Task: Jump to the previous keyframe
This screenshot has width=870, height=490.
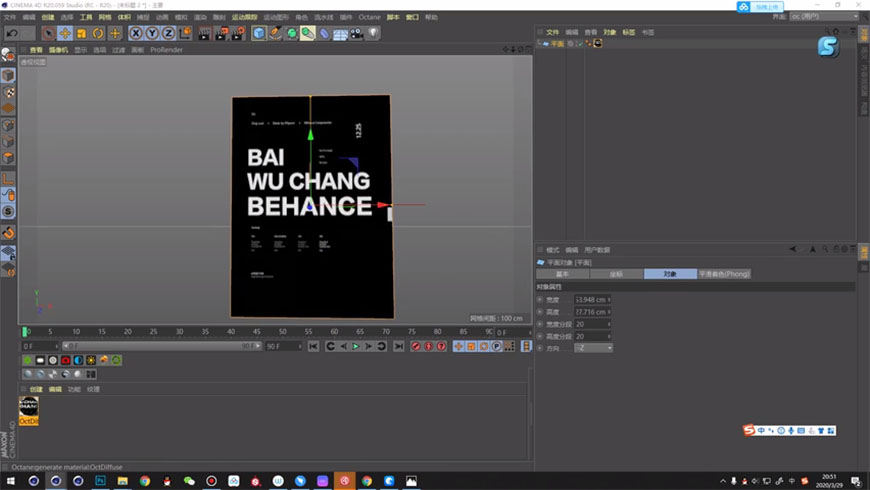Action: [x=330, y=346]
